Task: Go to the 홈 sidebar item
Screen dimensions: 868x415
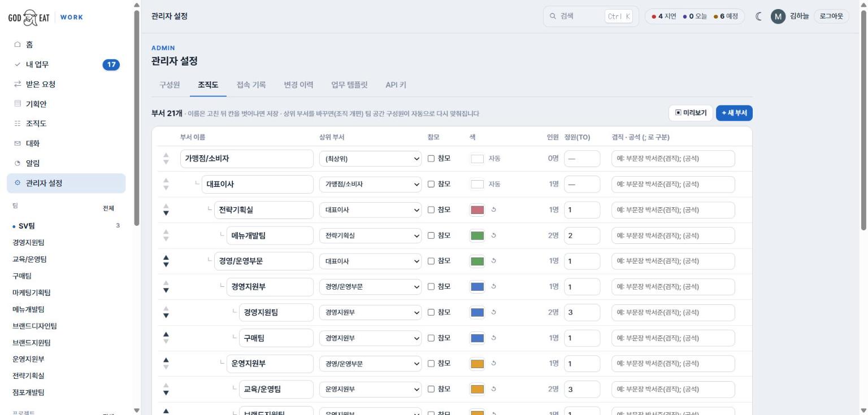Action: pos(66,45)
